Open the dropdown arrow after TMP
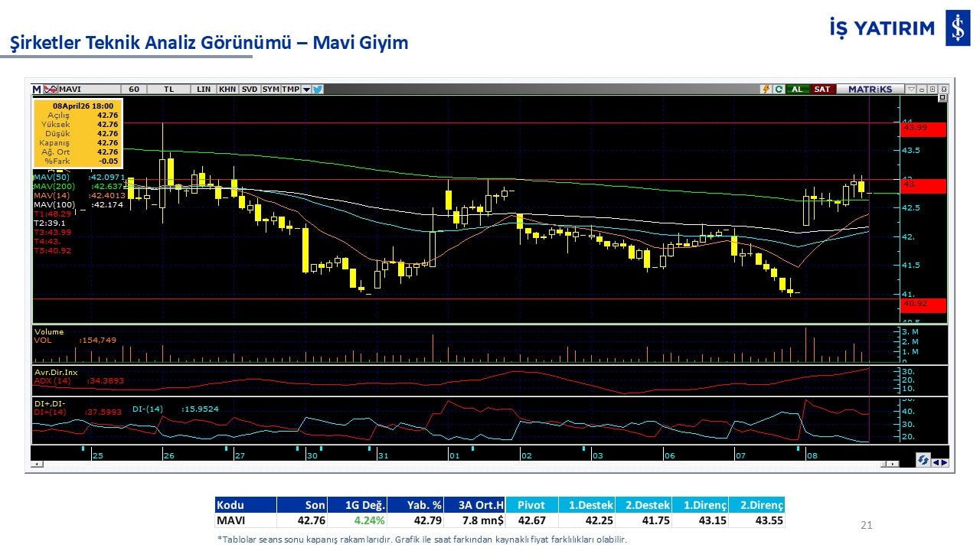The image size is (980, 551). tap(306, 90)
